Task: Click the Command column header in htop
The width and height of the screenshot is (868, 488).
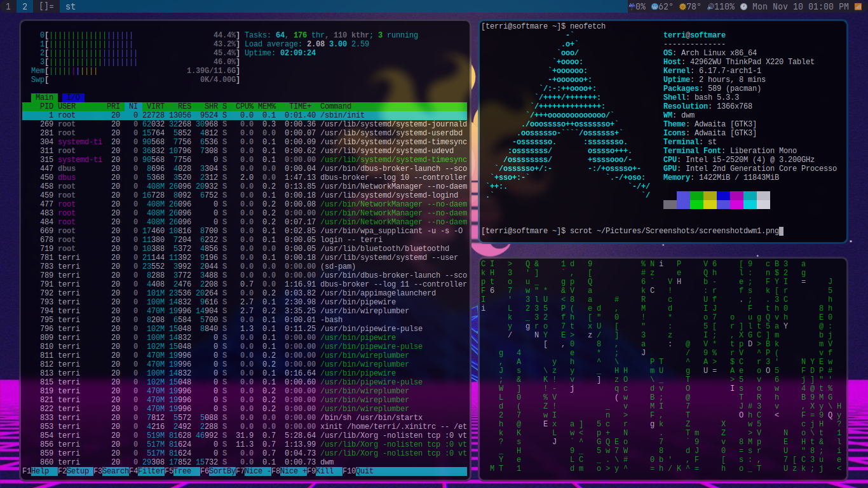Action: point(336,106)
